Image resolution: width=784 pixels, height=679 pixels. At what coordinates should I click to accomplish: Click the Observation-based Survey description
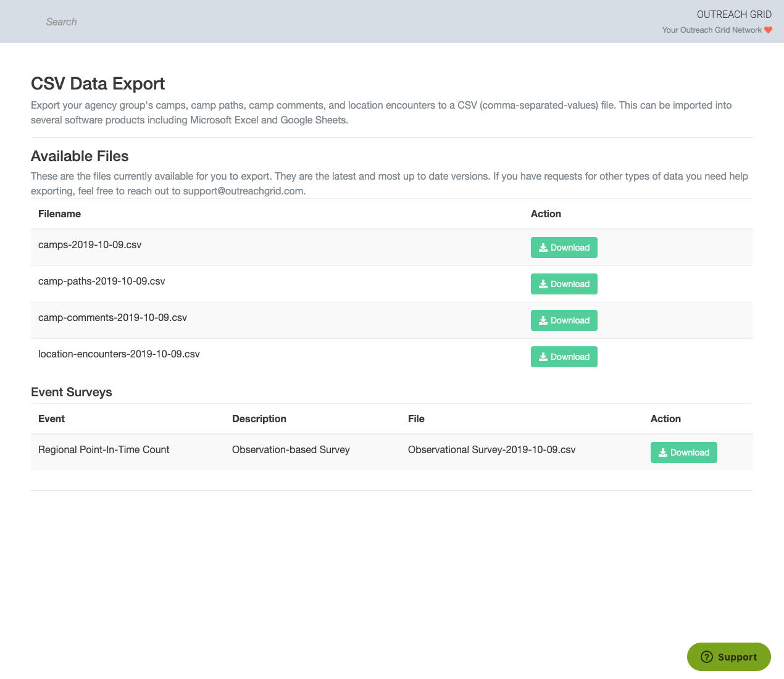(x=291, y=449)
